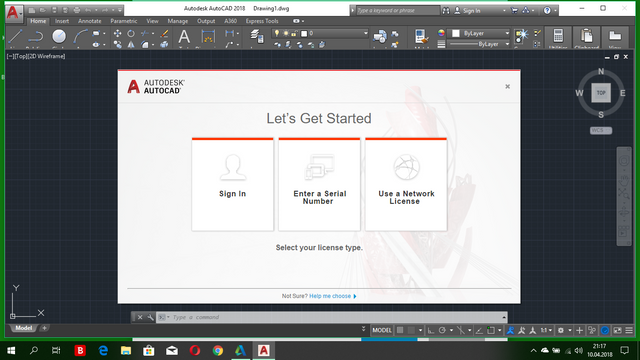This screenshot has height=360, width=640.
Task: Select the Multiline Text tool
Action: [184, 38]
